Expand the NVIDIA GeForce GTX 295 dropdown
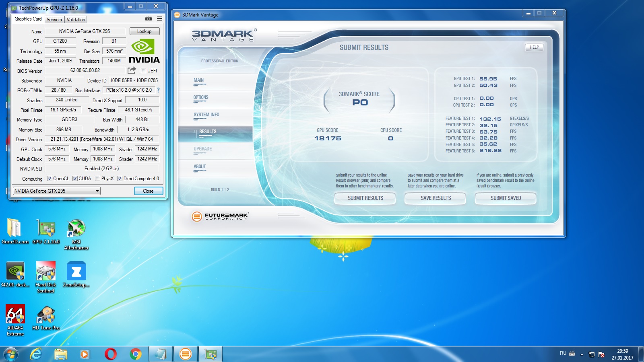644x362 pixels. click(97, 191)
